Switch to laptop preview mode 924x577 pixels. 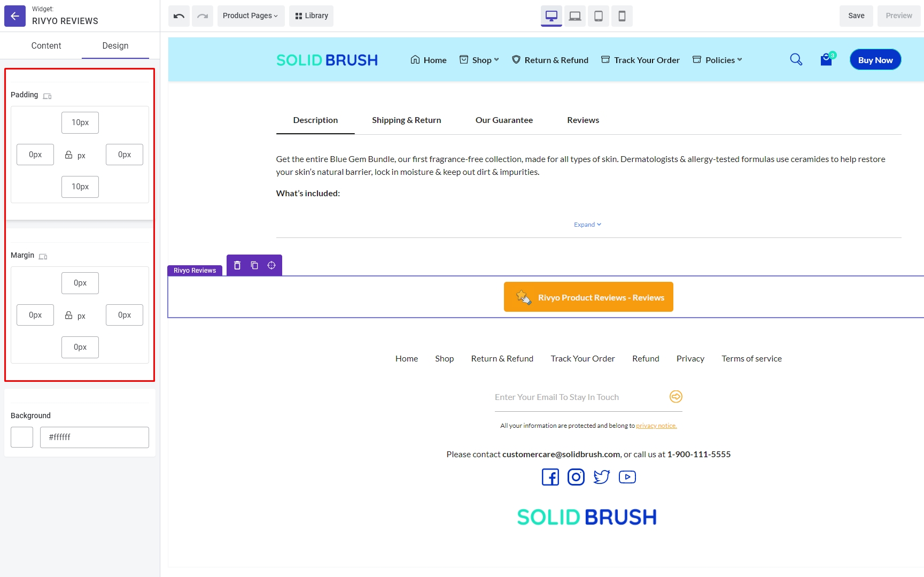click(575, 16)
